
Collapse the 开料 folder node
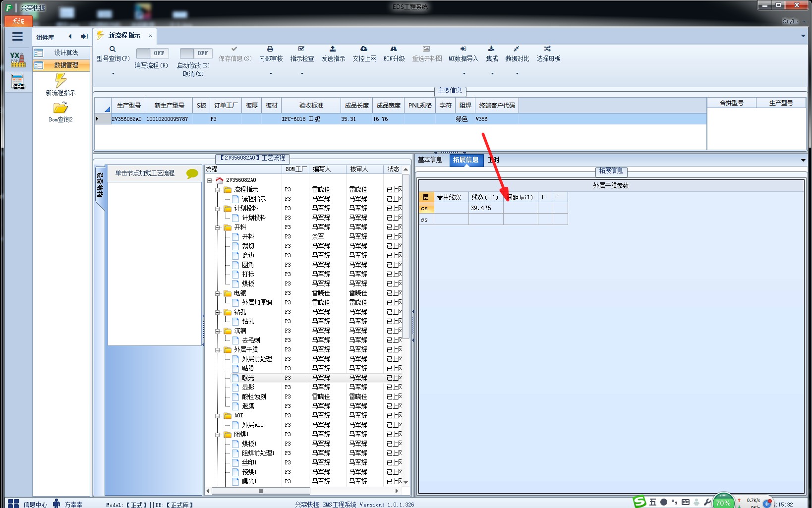click(x=218, y=227)
